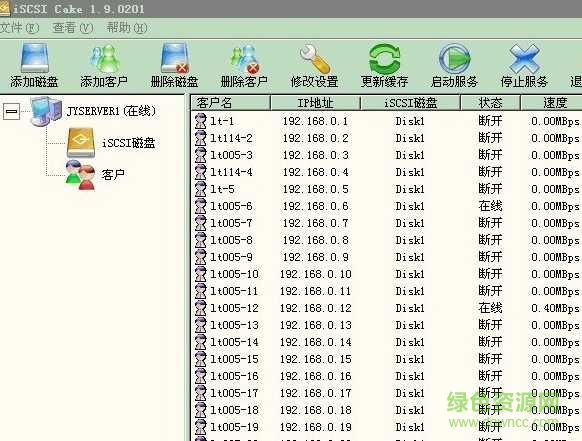Click 在线 status of lt005-6
The image size is (582, 441).
[490, 206]
